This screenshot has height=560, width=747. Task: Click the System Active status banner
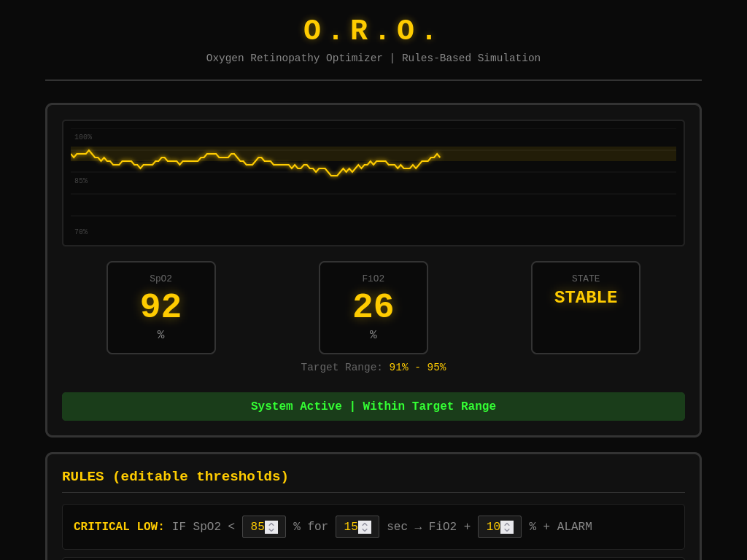[373, 406]
